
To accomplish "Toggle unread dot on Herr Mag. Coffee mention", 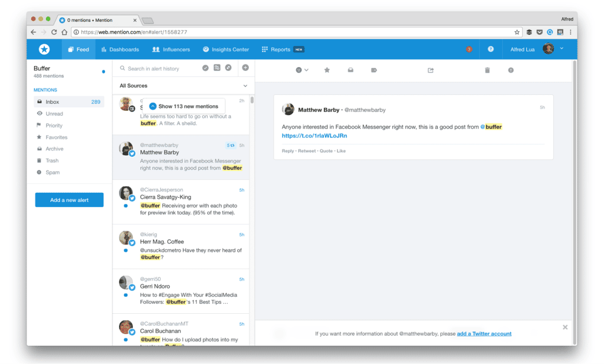I will (126, 250).
